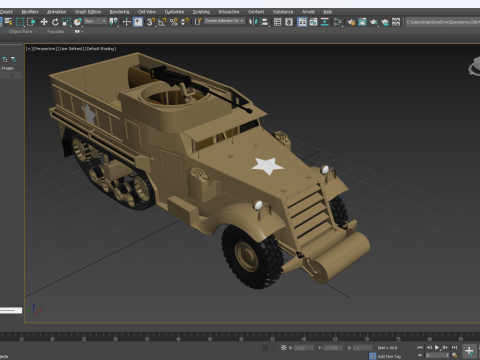Open Time Configuration icon
480x360 pixels.
pos(454,355)
